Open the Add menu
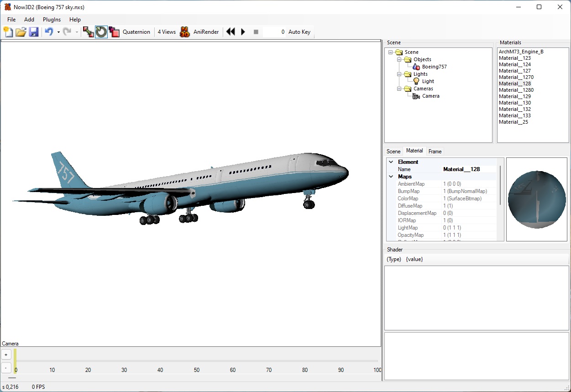Screen dimensions: 571x392 point(29,20)
